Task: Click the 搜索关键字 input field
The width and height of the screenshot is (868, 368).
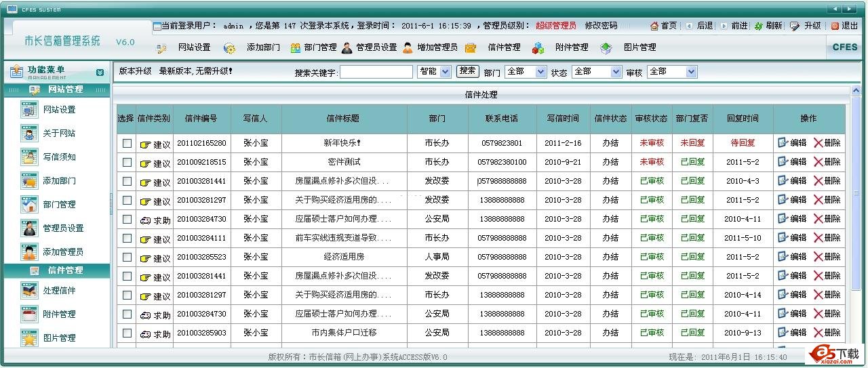Action: (x=376, y=72)
